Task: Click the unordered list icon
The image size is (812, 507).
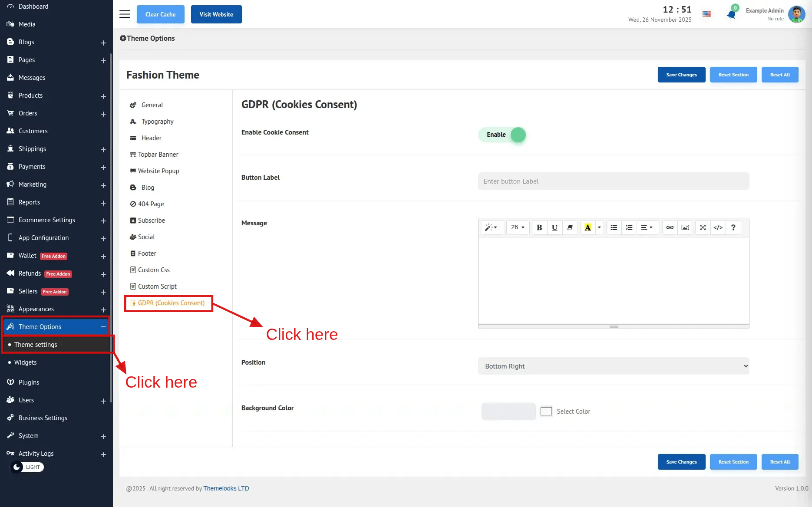Action: [x=614, y=227]
